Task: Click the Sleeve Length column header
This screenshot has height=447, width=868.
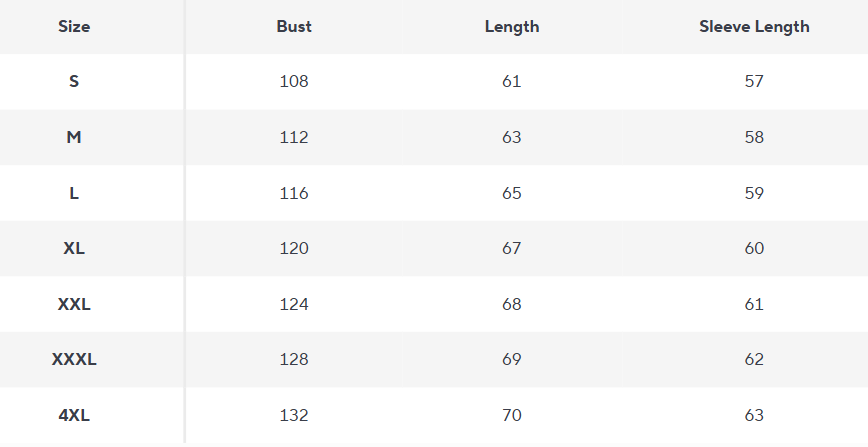Action: pyautogui.click(x=754, y=27)
